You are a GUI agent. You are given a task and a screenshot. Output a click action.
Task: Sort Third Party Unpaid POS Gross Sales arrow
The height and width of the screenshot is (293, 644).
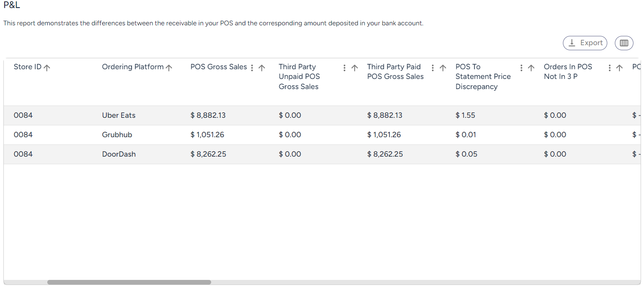tap(355, 68)
